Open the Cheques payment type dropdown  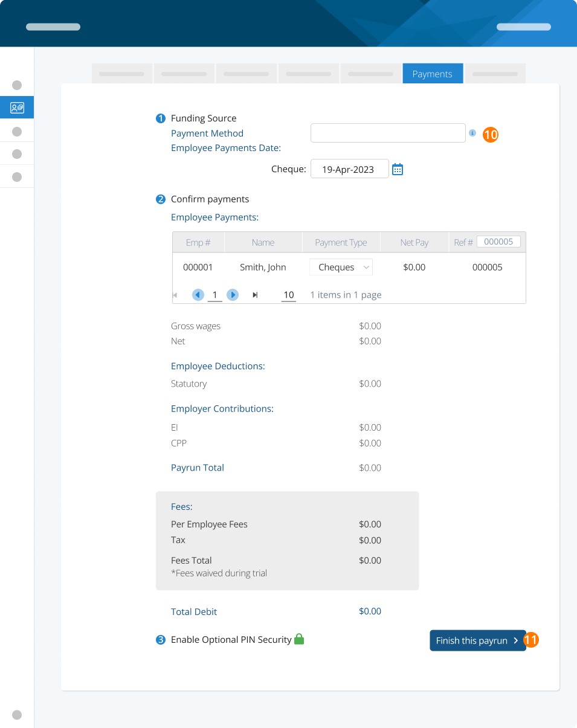(x=341, y=267)
